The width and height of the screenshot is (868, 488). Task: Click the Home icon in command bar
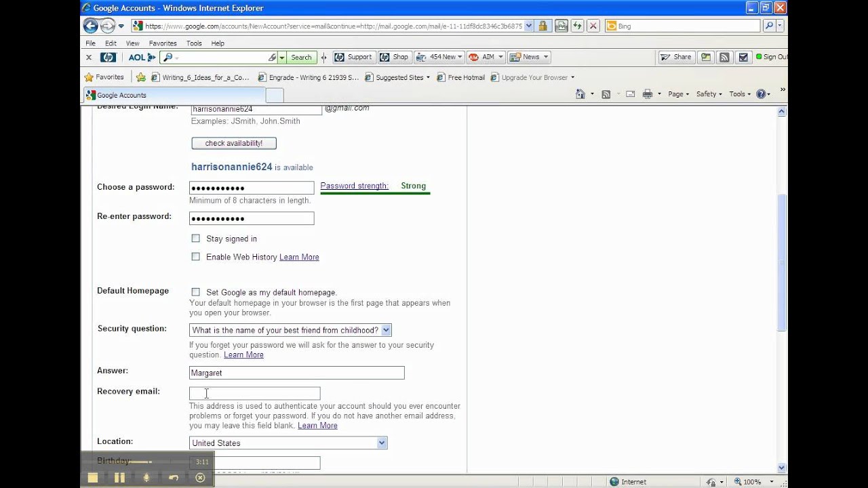(x=580, y=94)
